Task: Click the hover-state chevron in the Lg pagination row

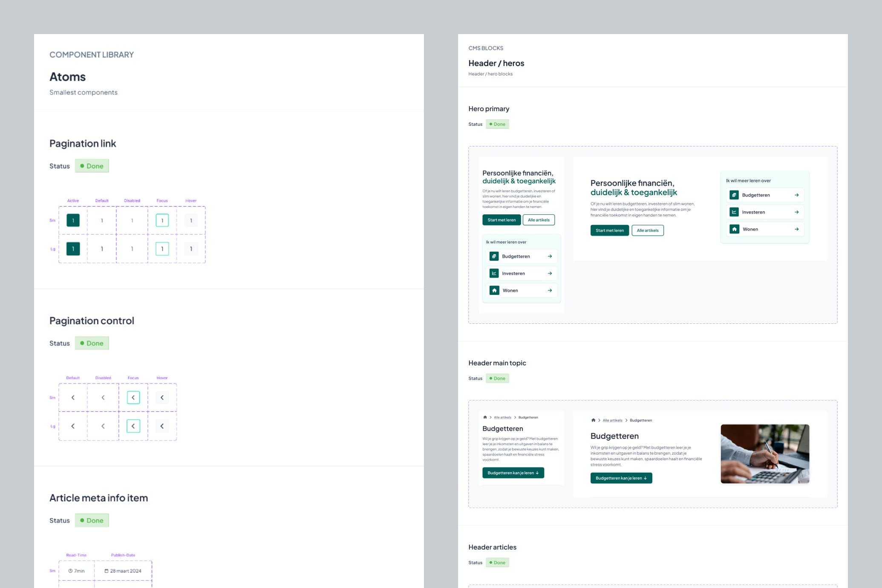Action: pos(162,426)
